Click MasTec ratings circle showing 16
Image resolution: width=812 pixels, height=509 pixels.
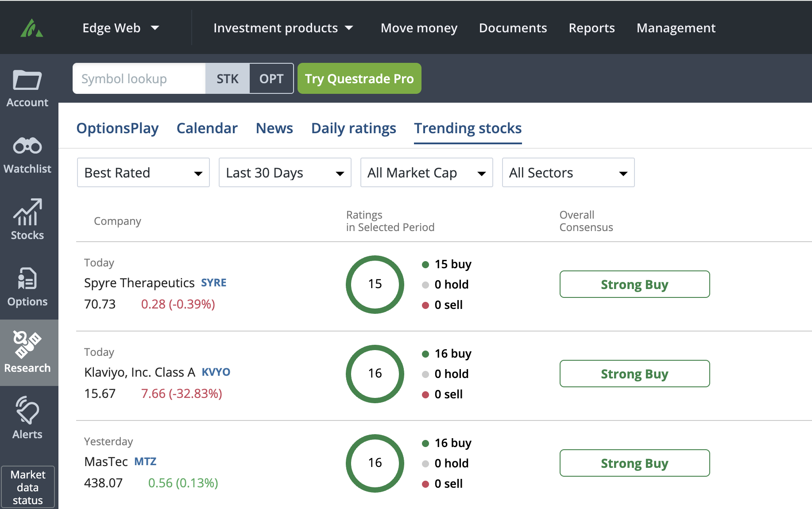(375, 463)
